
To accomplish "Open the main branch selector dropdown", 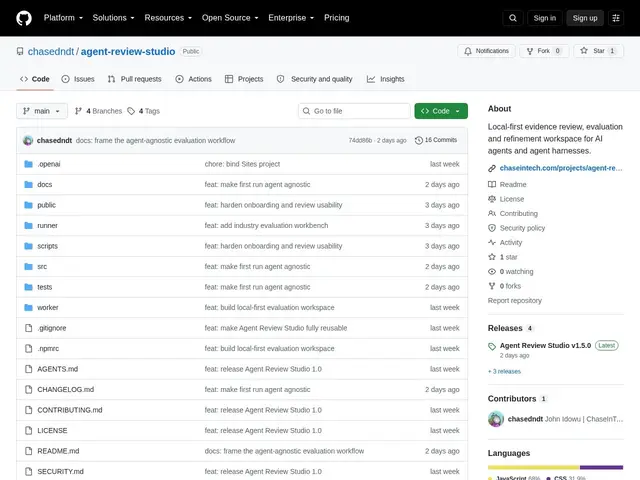I will click(42, 111).
